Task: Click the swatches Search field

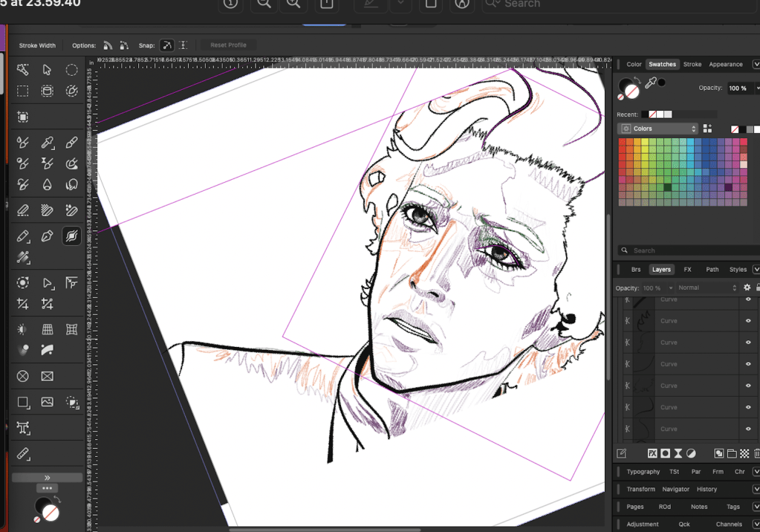Action: click(x=683, y=250)
